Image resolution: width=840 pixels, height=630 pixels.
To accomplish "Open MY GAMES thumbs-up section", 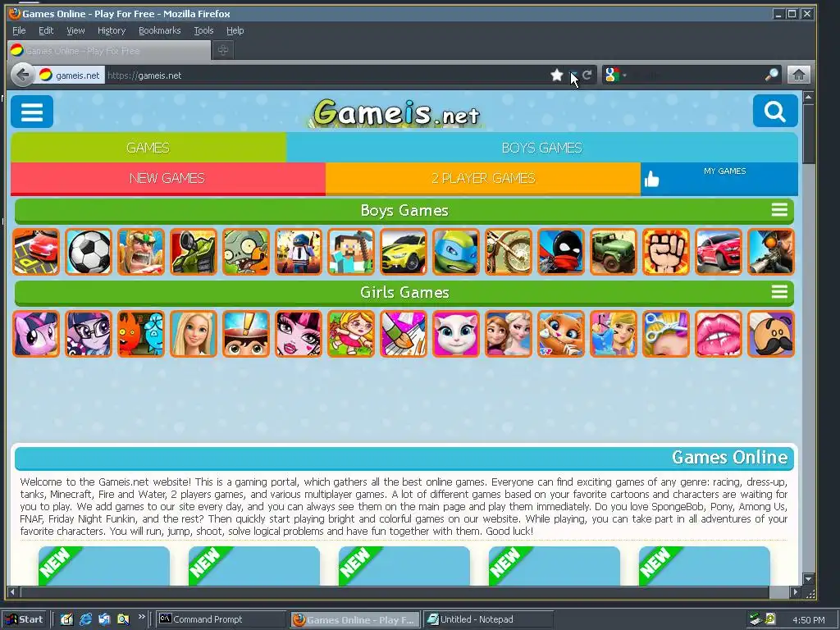I will (x=719, y=179).
